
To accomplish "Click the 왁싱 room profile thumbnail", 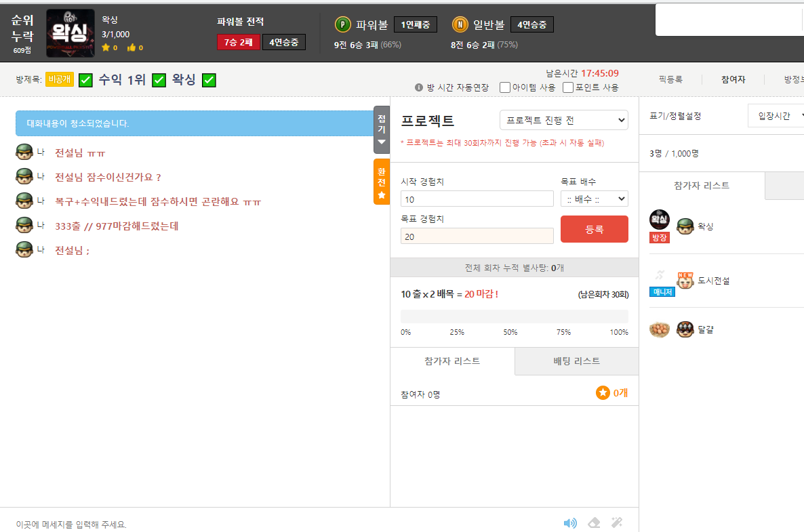I will pos(71,33).
